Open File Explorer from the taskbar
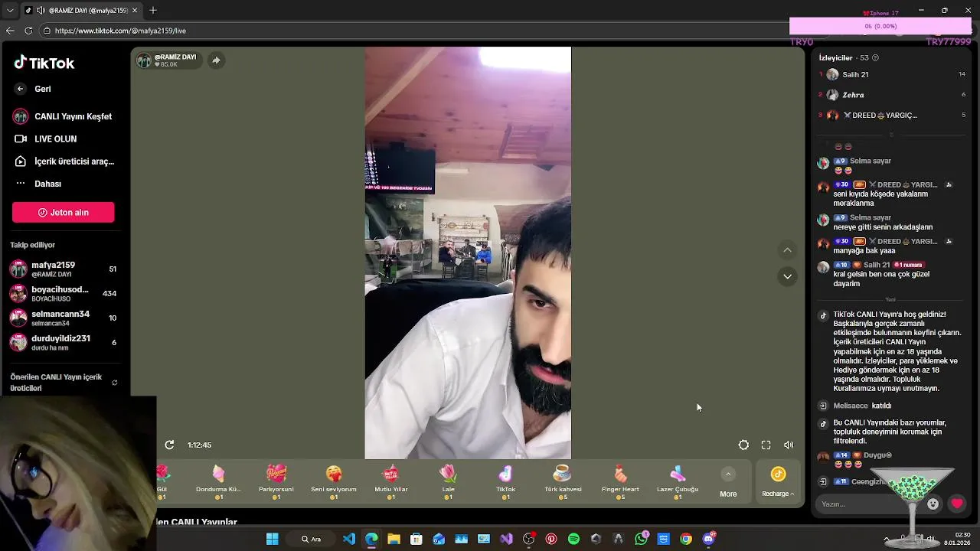The image size is (980, 551). click(x=394, y=539)
